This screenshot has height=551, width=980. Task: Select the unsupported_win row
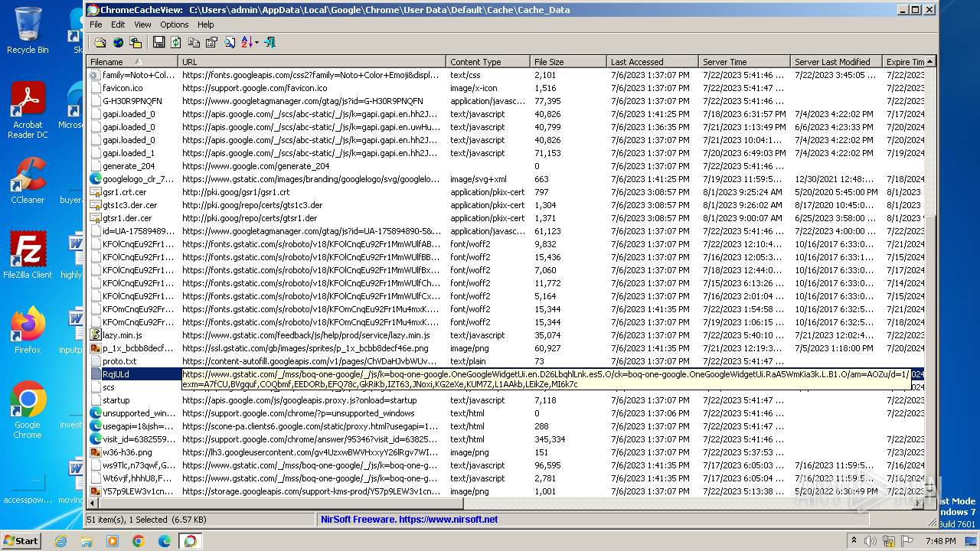pos(507,413)
